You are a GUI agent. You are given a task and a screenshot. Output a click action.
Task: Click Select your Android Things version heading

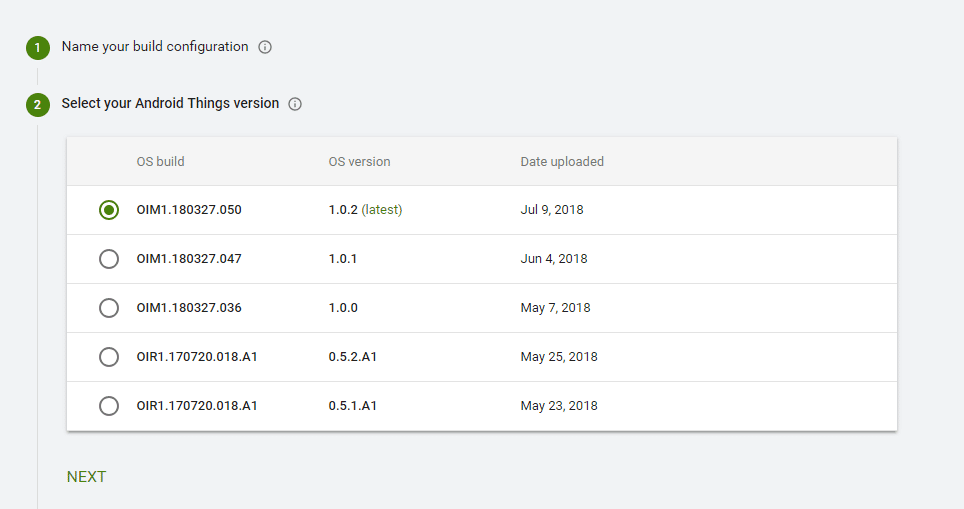click(x=170, y=104)
